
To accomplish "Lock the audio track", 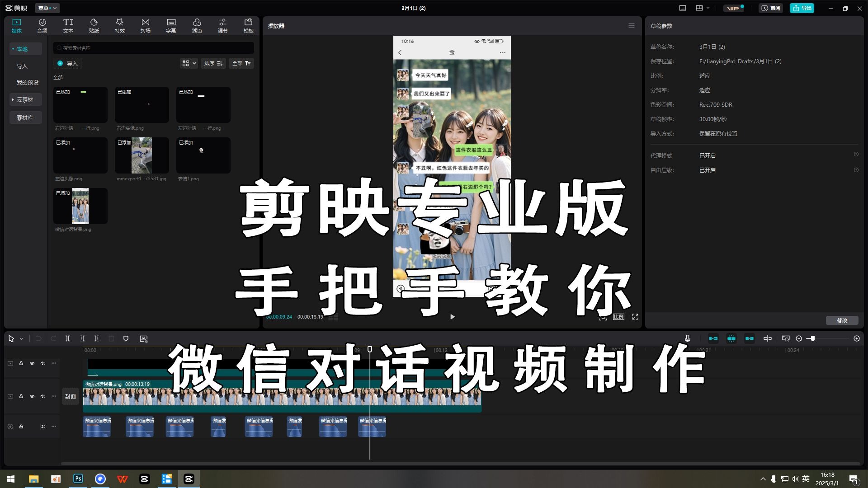I will click(x=21, y=427).
